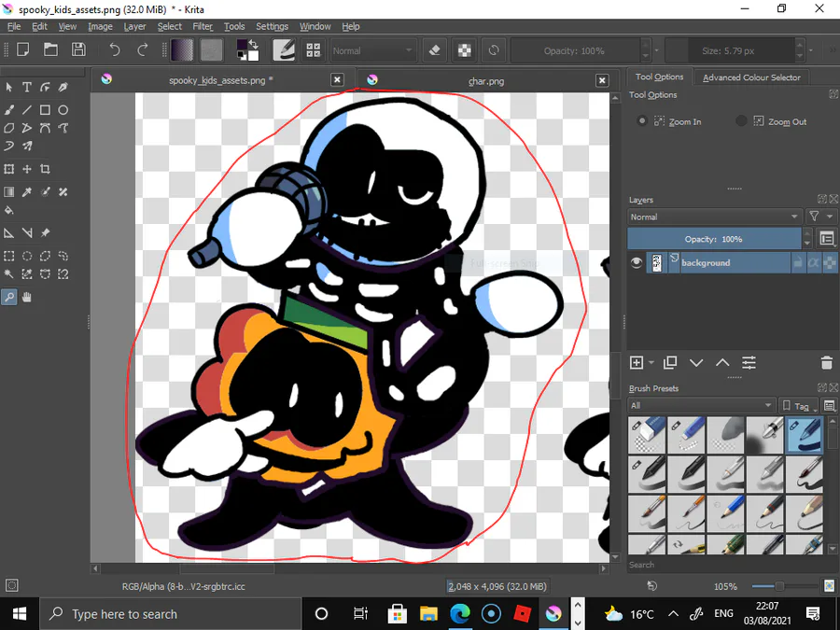Open Windows Start menu

click(x=20, y=614)
